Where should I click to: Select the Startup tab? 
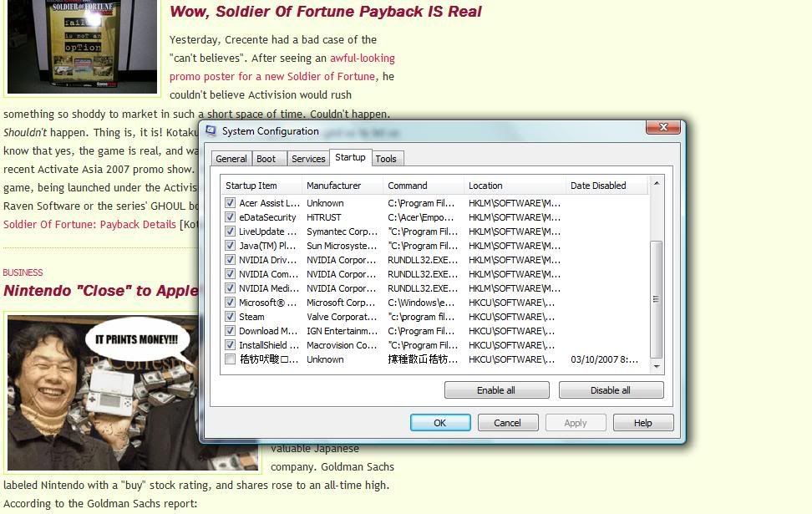coord(350,157)
